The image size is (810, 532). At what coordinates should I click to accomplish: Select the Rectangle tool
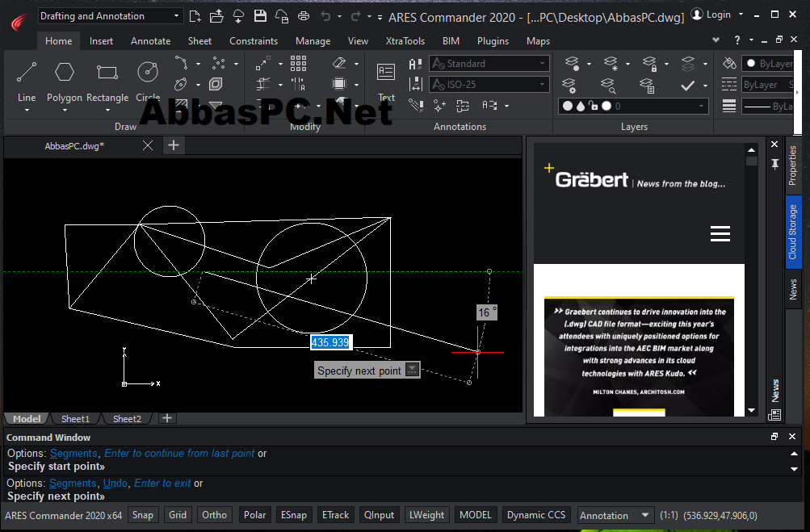(x=107, y=82)
